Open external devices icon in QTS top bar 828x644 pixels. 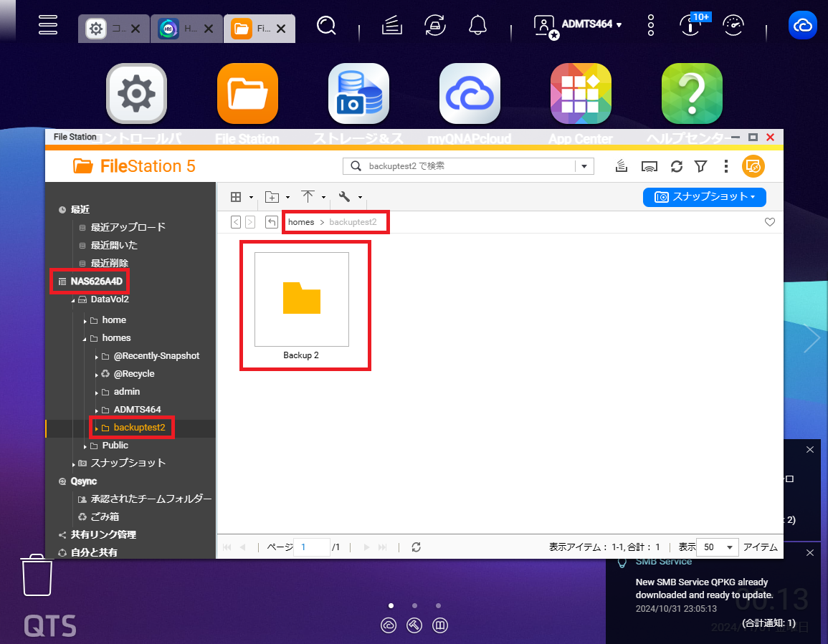pos(435,25)
